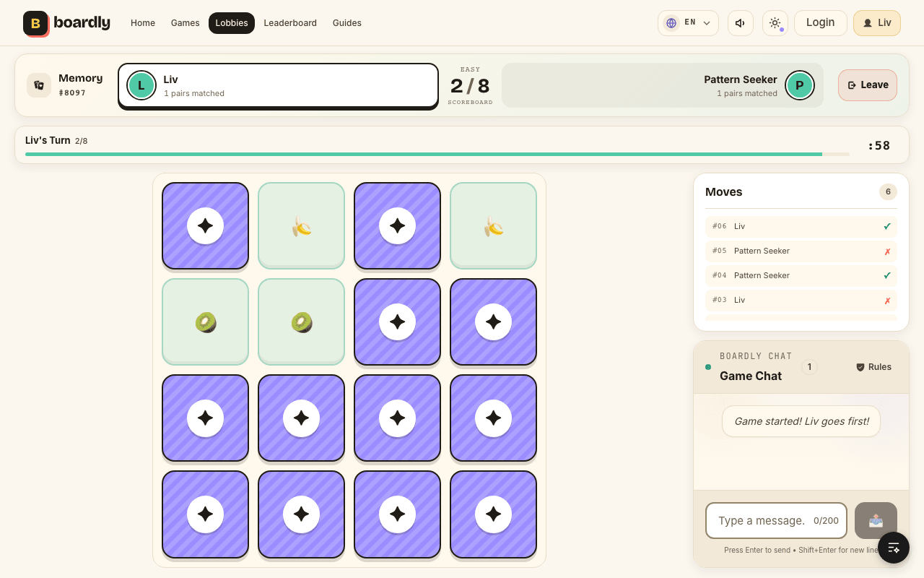This screenshot has height=578, width=924.
Task: Flip first card in third row
Action: pos(205,418)
